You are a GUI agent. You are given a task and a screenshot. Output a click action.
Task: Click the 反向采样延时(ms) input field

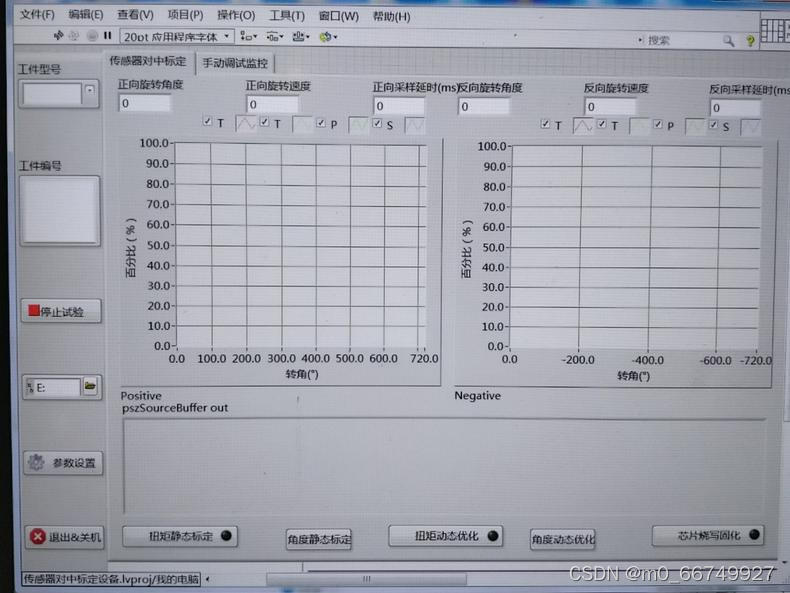(735, 108)
